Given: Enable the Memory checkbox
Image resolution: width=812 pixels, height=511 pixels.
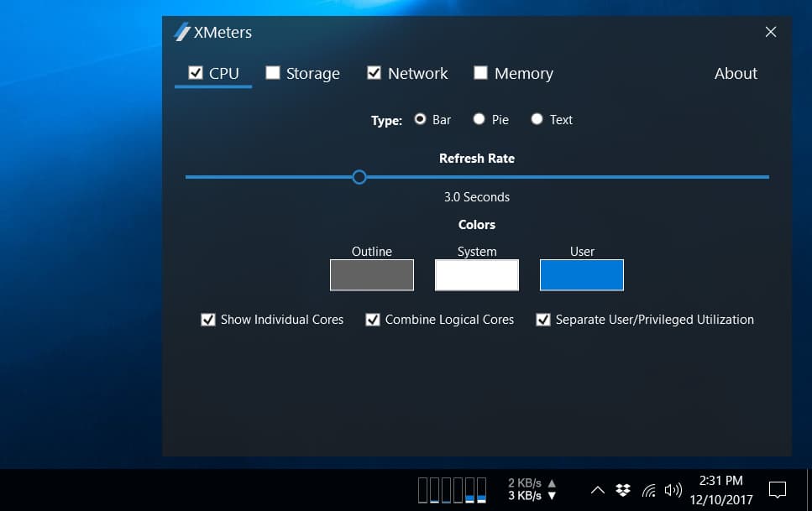Looking at the screenshot, I should pos(480,72).
